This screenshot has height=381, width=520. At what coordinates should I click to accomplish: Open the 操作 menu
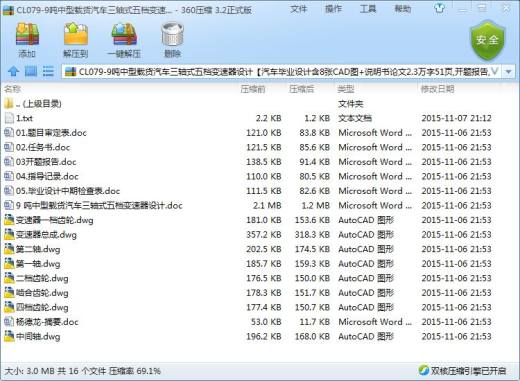click(333, 9)
